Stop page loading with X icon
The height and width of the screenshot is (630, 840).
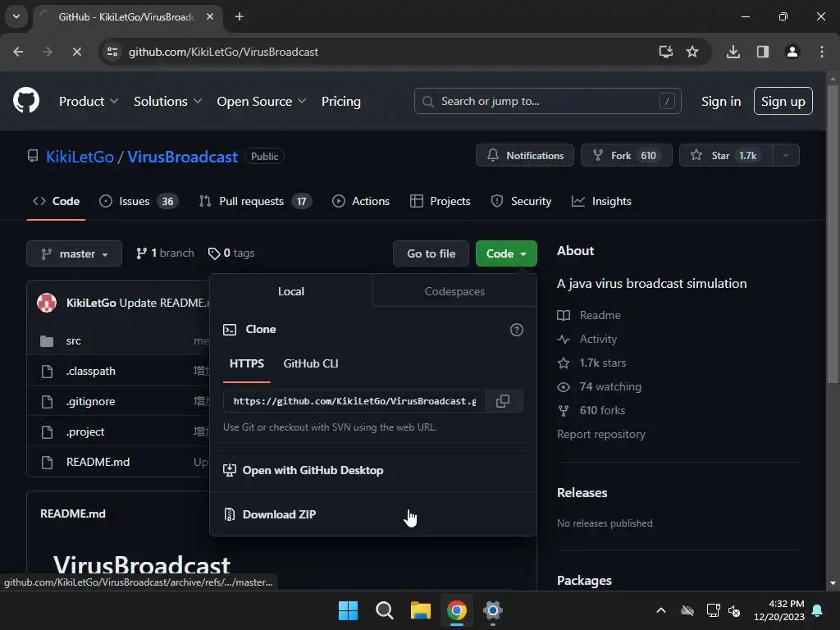point(76,52)
